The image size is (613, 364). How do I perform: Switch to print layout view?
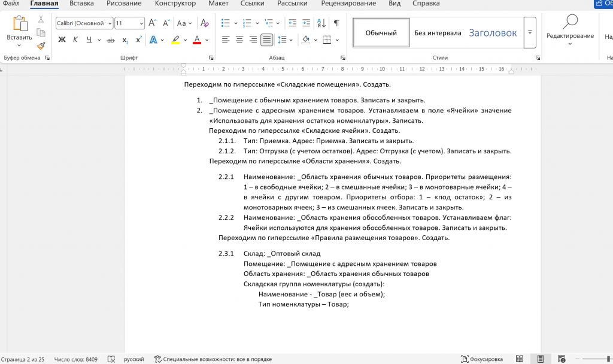(x=541, y=359)
